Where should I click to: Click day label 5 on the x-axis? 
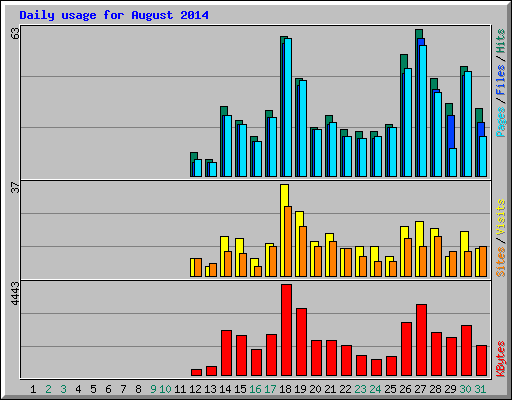[93, 389]
